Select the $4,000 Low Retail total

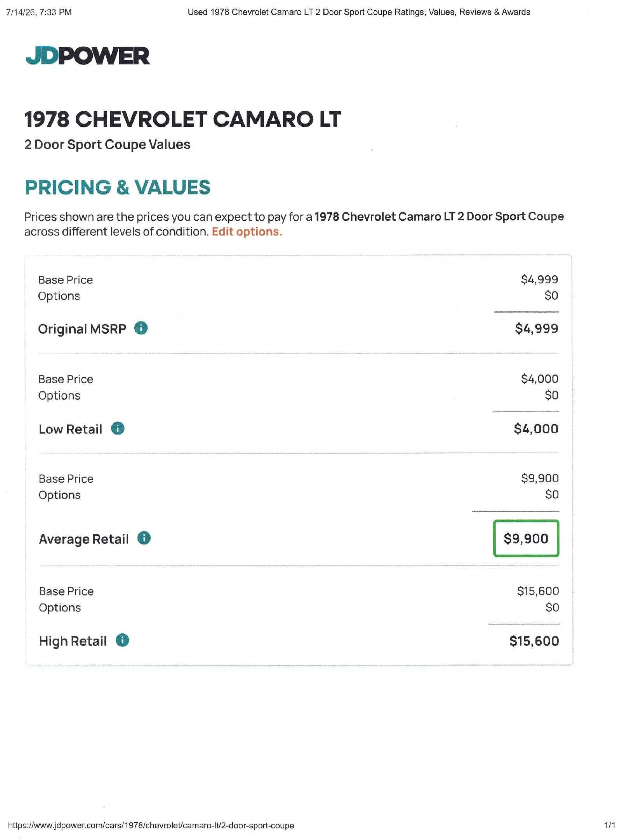point(536,429)
